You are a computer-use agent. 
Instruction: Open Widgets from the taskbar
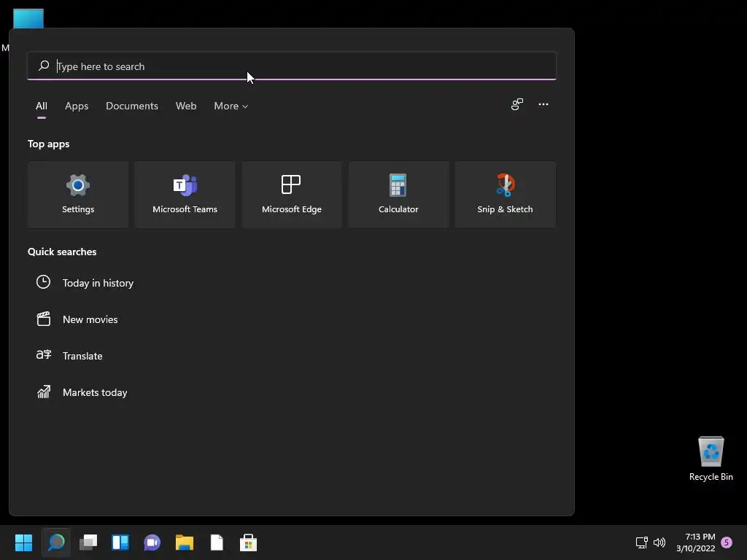point(120,542)
